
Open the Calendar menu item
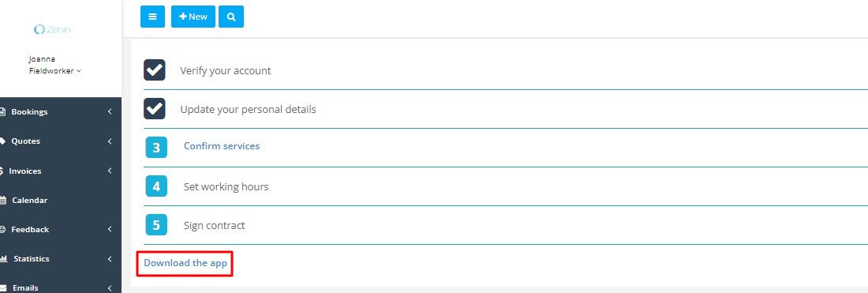tap(60, 201)
